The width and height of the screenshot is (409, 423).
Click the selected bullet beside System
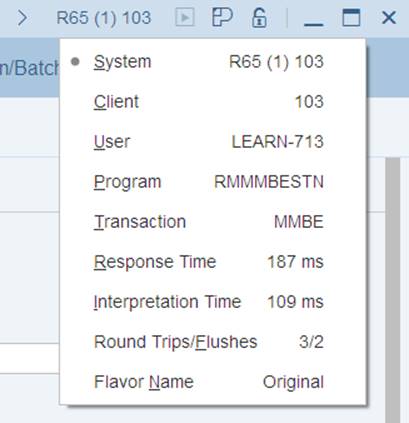click(76, 61)
